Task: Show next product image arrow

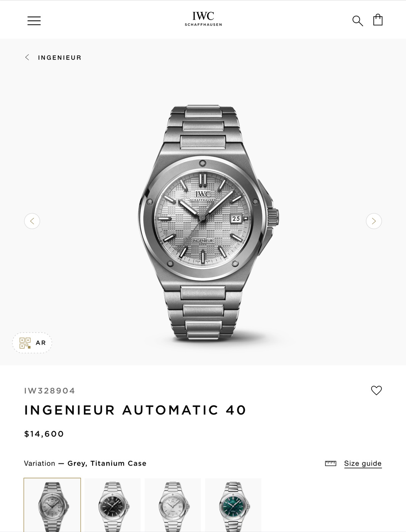Action: [374, 221]
